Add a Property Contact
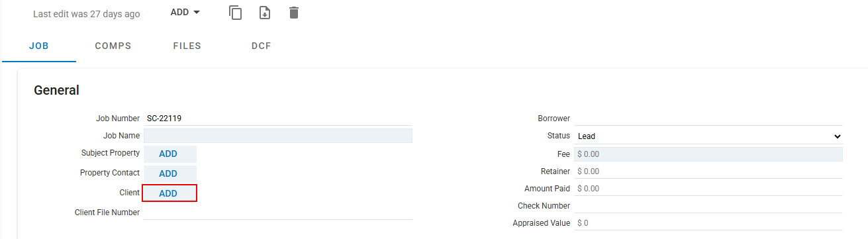The height and width of the screenshot is (239, 868). point(169,173)
